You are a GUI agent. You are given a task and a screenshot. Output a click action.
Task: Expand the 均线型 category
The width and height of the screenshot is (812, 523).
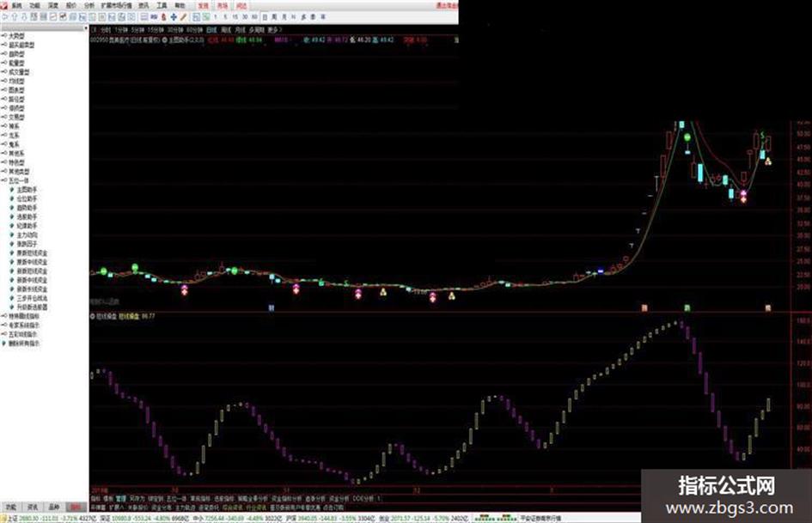coord(16,81)
